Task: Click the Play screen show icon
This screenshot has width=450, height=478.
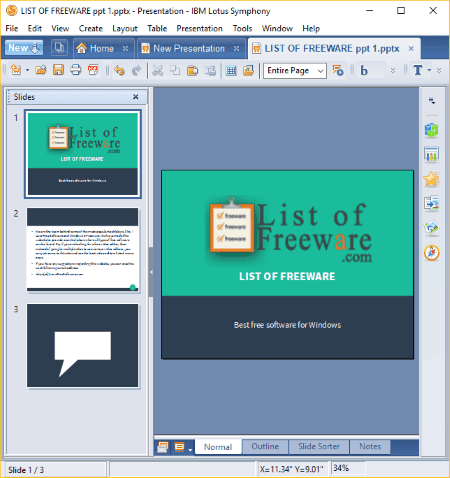Action: pyautogui.click(x=338, y=70)
